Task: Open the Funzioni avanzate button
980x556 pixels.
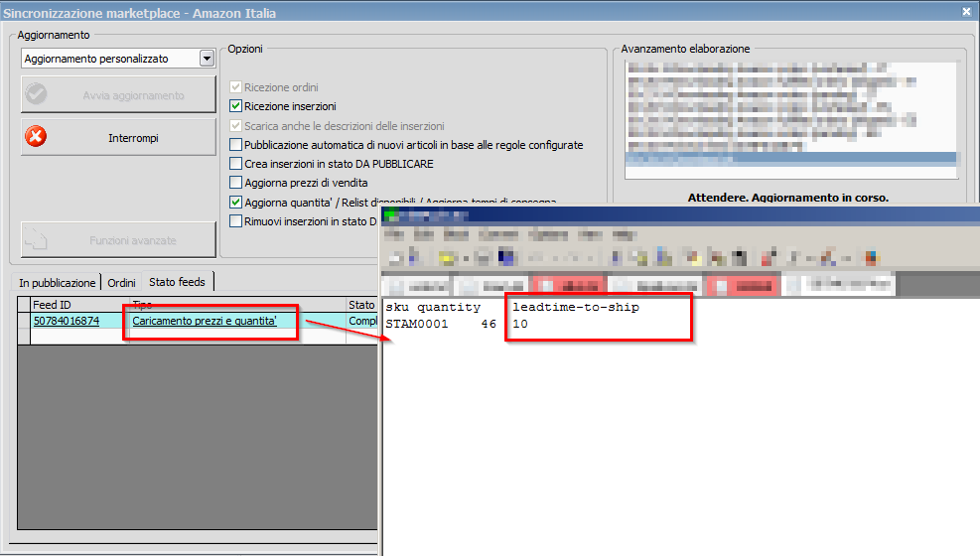Action: click(x=118, y=240)
